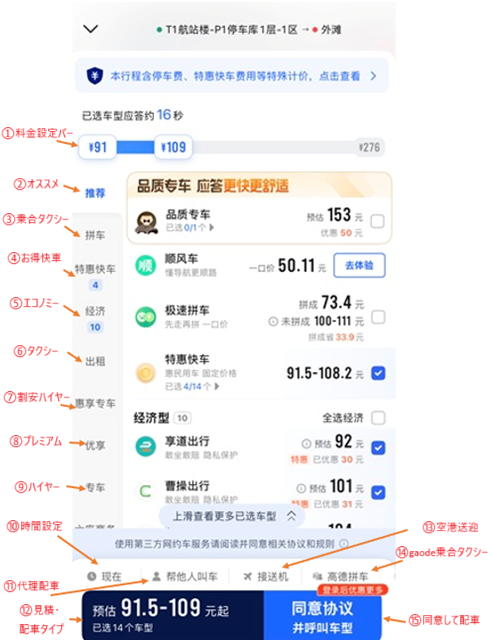The height and width of the screenshot is (640, 493).
Task: Select the 拼车 sidebar tab
Action: (x=95, y=235)
